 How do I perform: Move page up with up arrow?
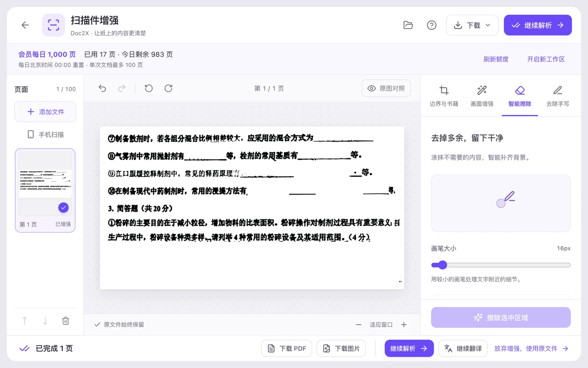[x=24, y=321]
